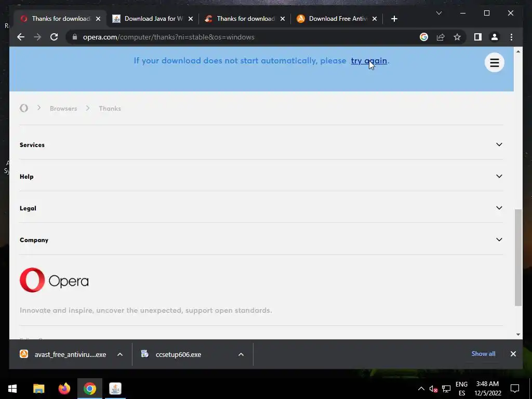Click the try again download link
The image size is (532, 399).
click(369, 61)
